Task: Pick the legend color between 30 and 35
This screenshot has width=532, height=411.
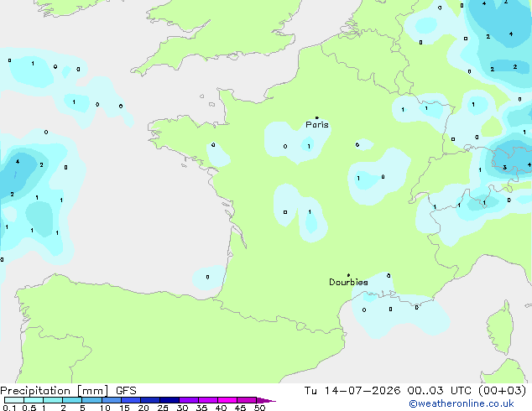Action: [x=188, y=400]
